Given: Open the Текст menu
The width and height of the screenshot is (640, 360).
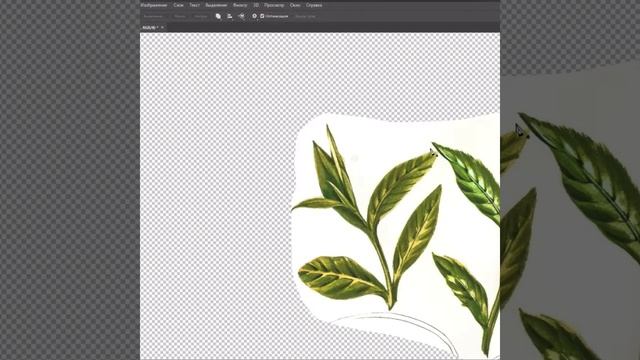Looking at the screenshot, I should 194,5.
